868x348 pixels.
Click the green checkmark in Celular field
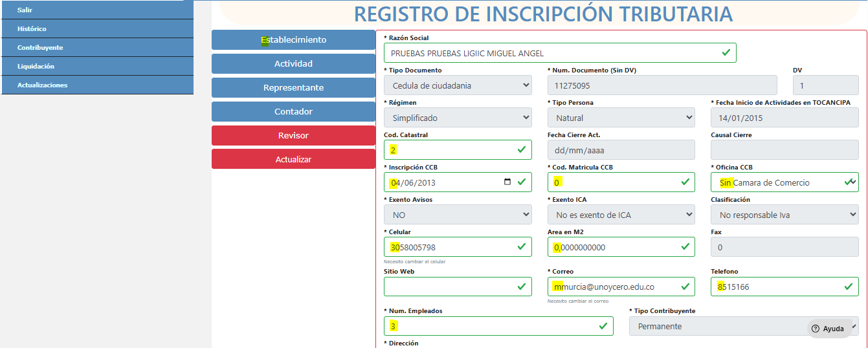pyautogui.click(x=522, y=246)
